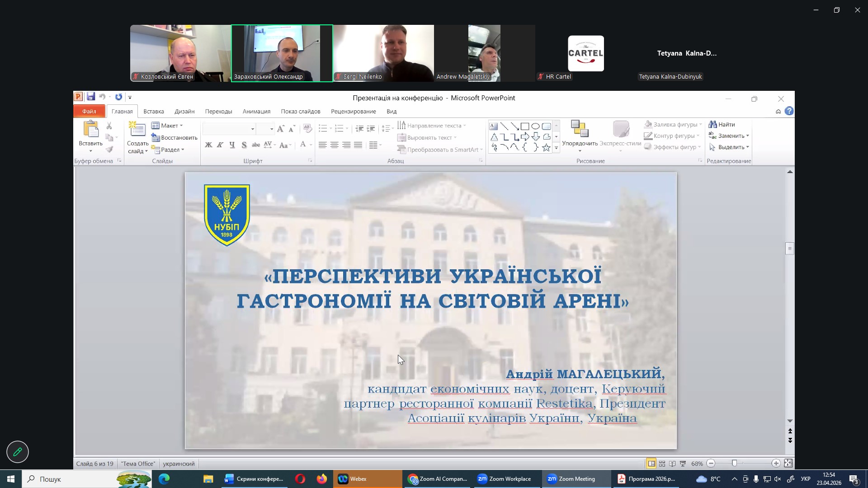Click the Найти binoculars icon

(x=713, y=124)
